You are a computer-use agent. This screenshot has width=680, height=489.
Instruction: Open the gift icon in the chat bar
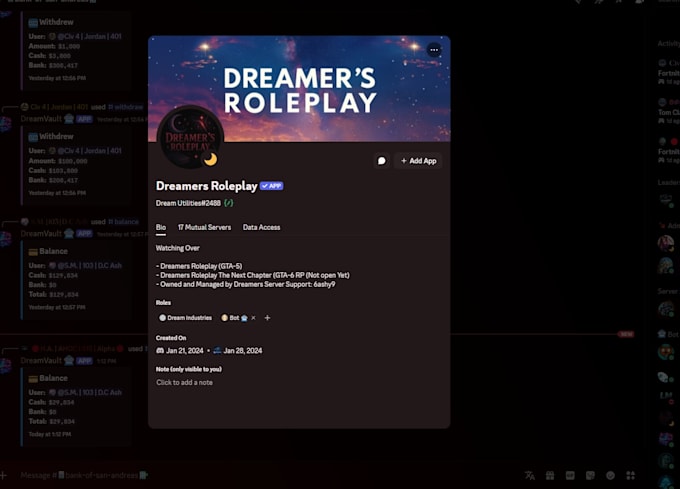tap(550, 475)
